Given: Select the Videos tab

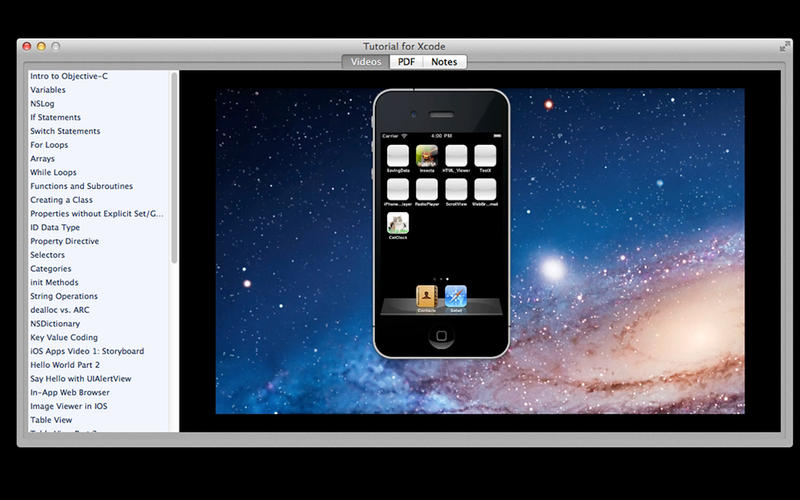Looking at the screenshot, I should [x=365, y=62].
